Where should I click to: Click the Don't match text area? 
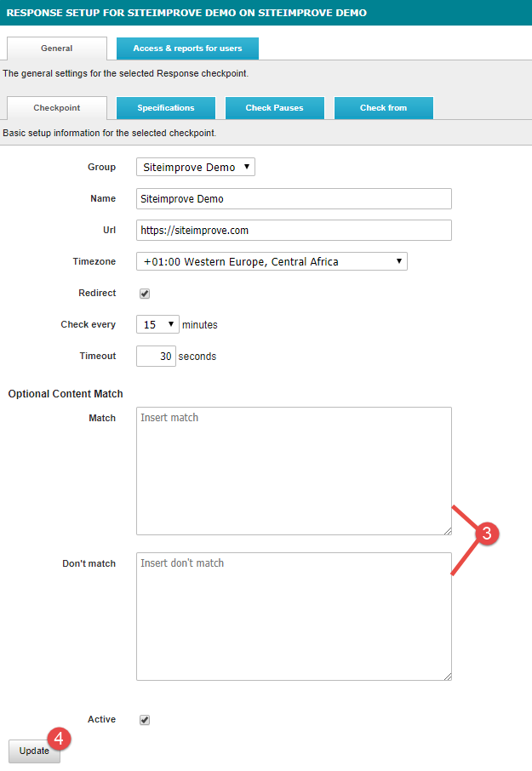tap(294, 617)
